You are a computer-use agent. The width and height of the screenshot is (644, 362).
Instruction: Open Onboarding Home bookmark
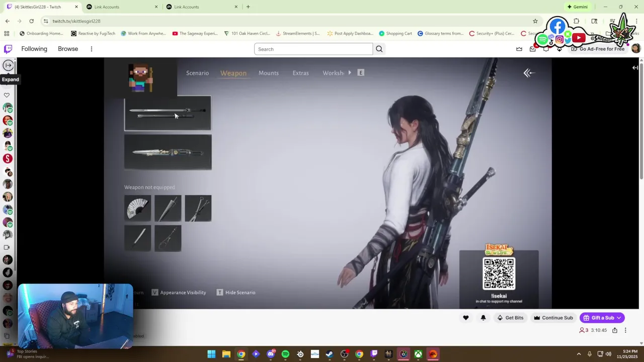coord(41,34)
